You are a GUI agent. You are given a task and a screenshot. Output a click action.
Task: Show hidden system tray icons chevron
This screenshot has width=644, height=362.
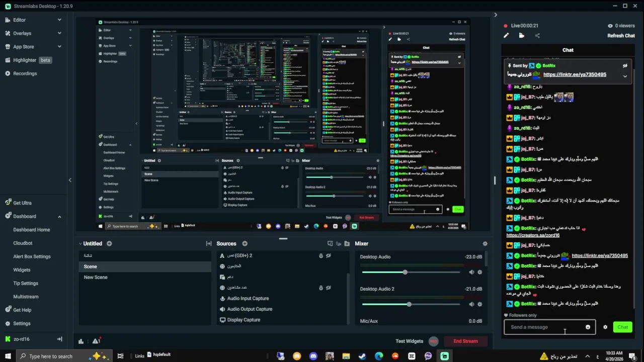pyautogui.click(x=587, y=356)
